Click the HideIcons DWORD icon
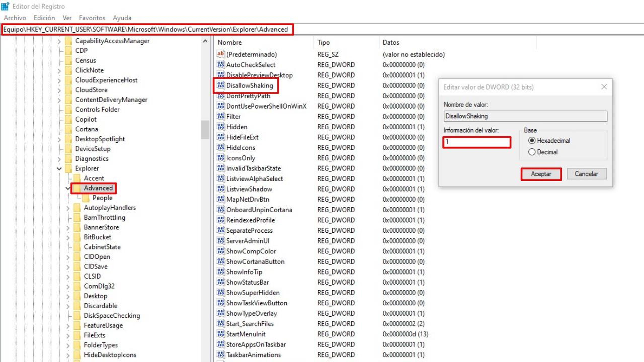The width and height of the screenshot is (644, 362). (221, 147)
